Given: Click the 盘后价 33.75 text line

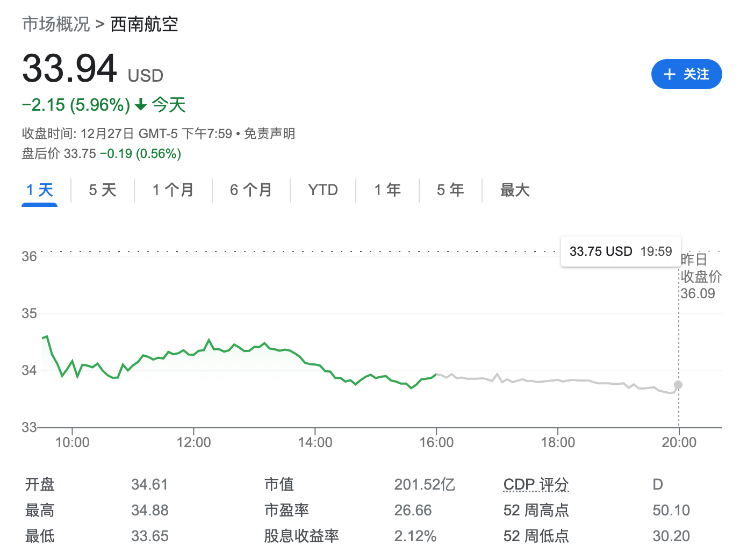Looking at the screenshot, I should [x=101, y=154].
